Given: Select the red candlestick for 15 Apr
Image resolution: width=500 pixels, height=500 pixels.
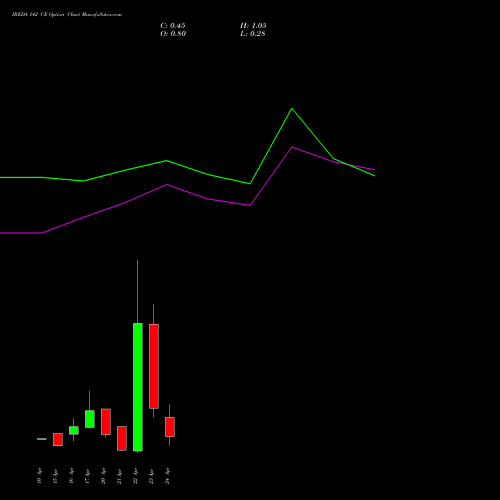Looking at the screenshot, I should coord(58,439).
